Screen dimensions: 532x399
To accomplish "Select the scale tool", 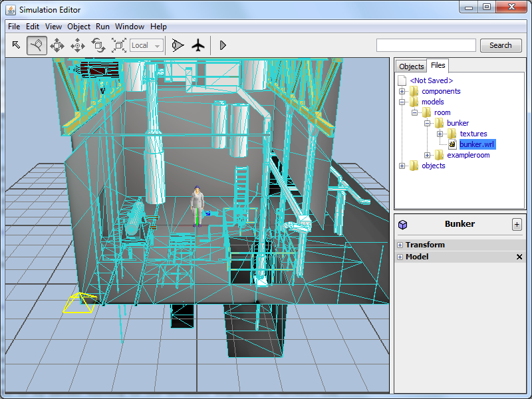I will (x=118, y=45).
